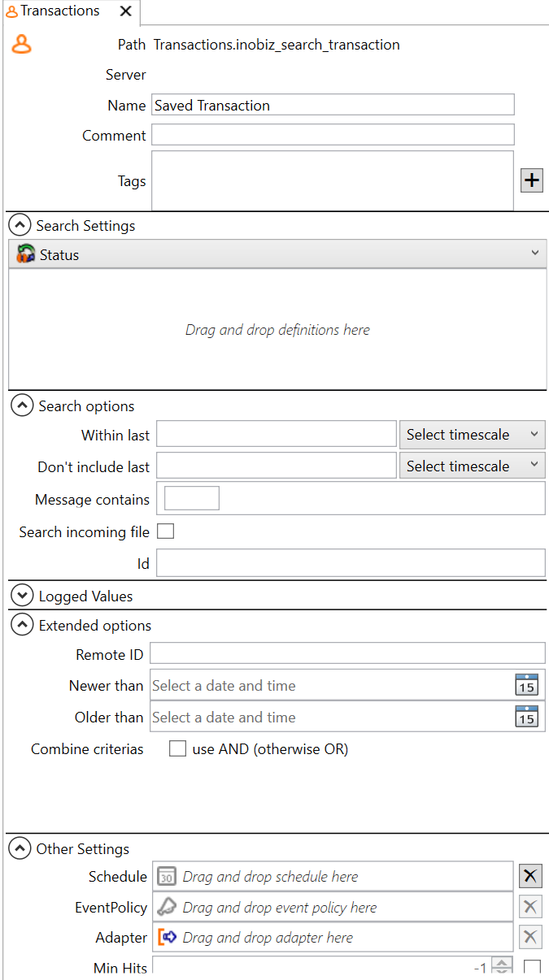Image resolution: width=549 pixels, height=980 pixels.
Task: Click the Within last value field
Action: tap(277, 435)
